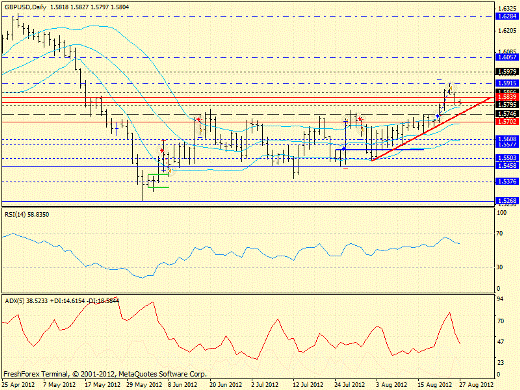Click the 29 May 2012 date label

[x=144, y=384]
